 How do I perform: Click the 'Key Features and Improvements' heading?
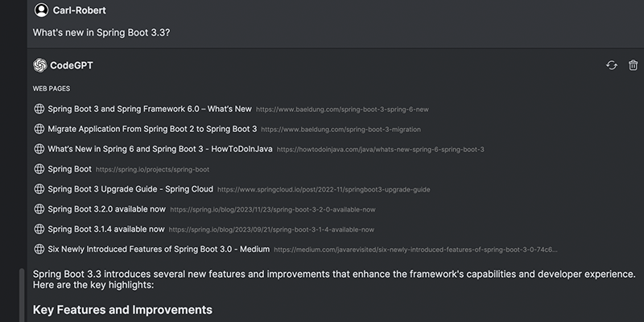point(122,310)
